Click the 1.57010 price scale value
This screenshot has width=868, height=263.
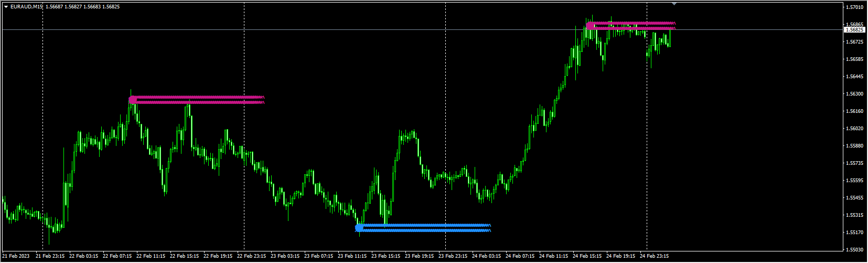pyautogui.click(x=855, y=7)
